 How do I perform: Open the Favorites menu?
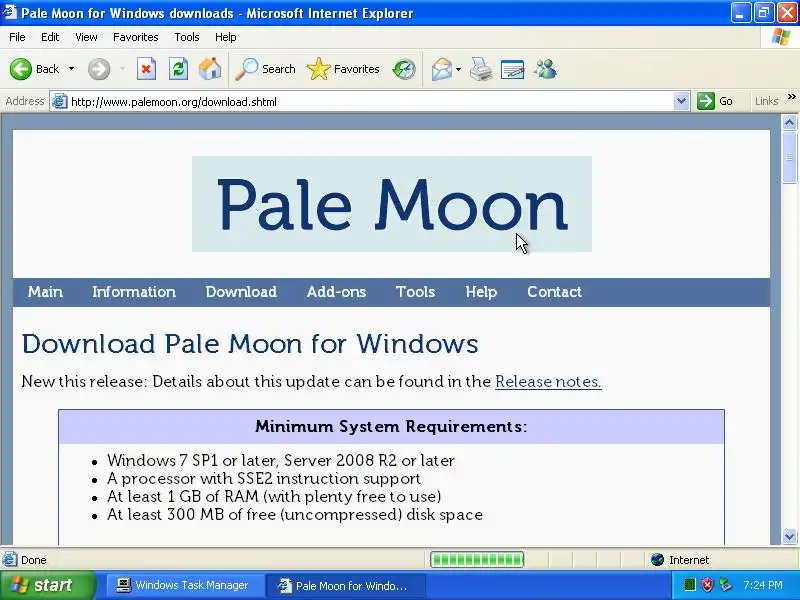pyautogui.click(x=136, y=37)
